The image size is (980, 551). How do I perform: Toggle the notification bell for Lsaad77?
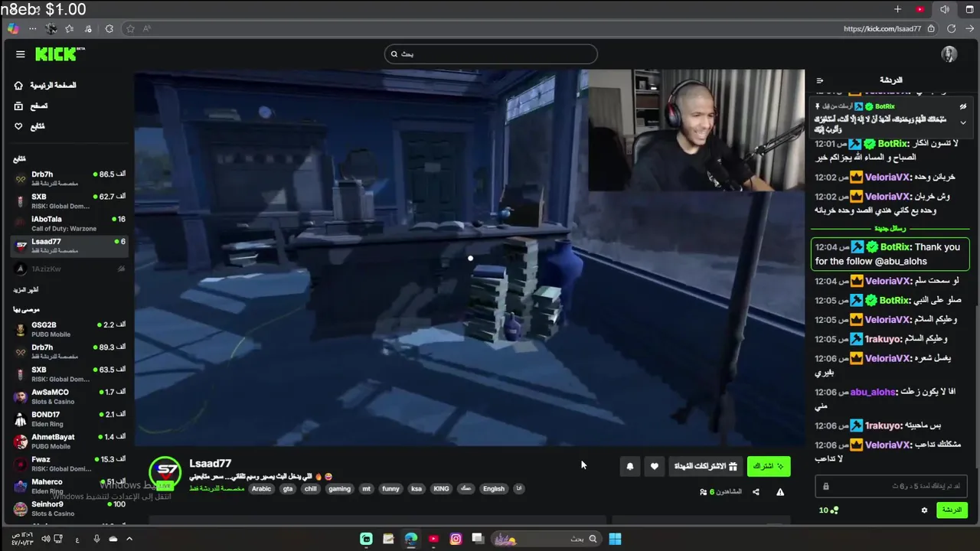630,466
